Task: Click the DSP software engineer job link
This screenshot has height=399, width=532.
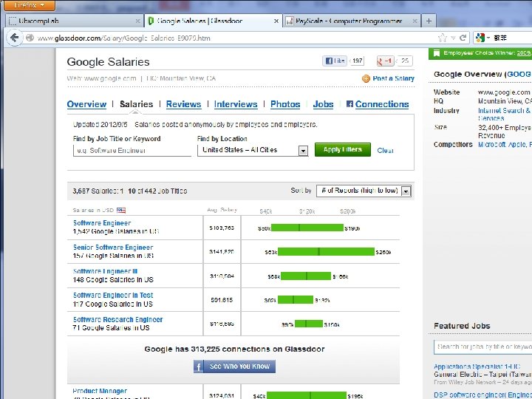Action: 482,395
